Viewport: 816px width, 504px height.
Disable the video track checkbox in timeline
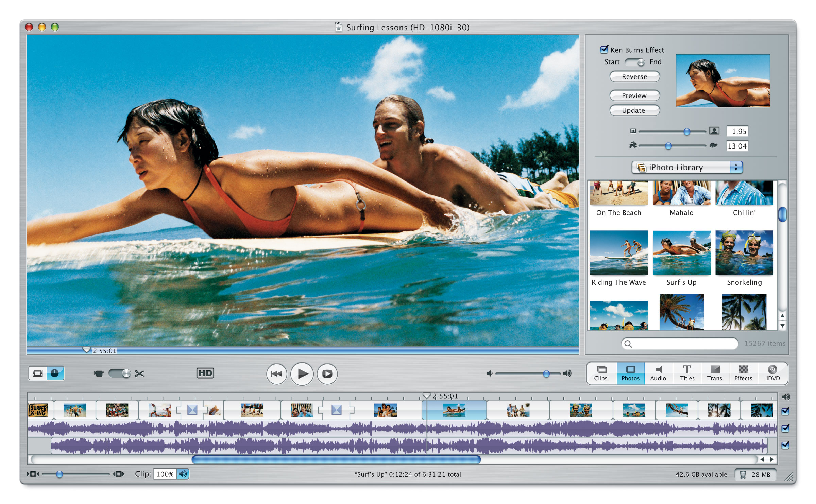tap(785, 411)
